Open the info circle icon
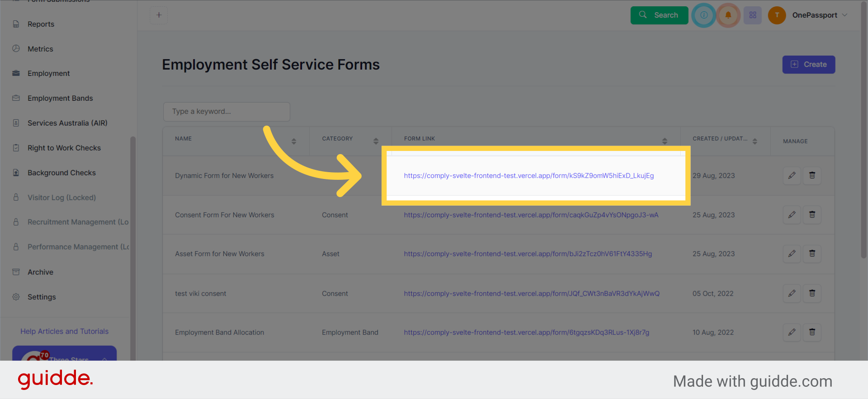Viewport: 868px width, 399px height. pos(704,15)
